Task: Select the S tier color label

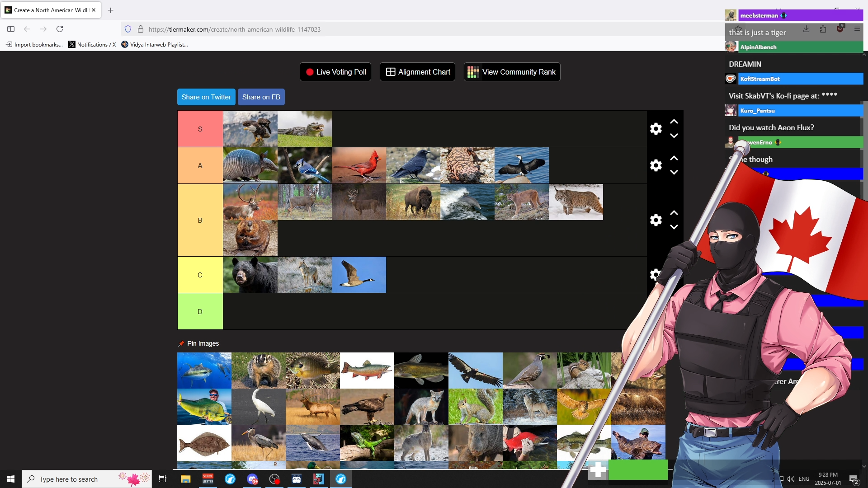Action: tap(200, 129)
